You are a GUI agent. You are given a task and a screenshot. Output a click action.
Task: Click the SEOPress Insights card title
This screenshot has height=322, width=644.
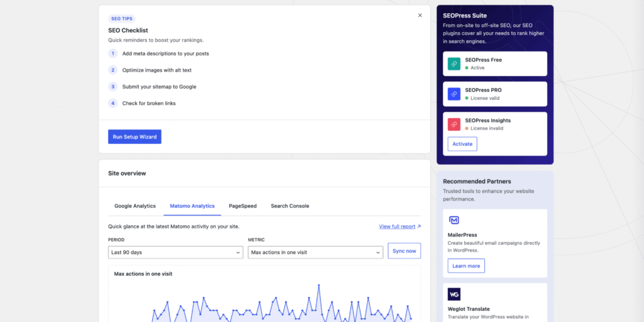(x=488, y=120)
